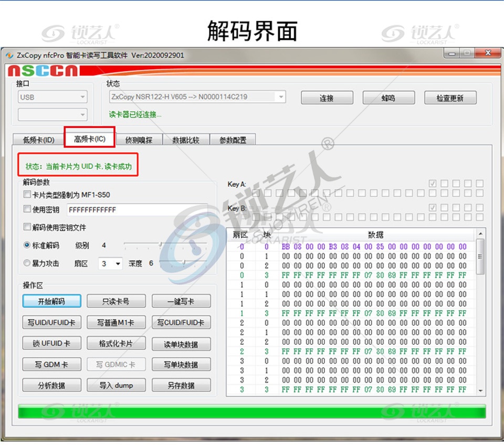This screenshot has width=504, height=446.
Task: Select the 高频卡(IC) tab
Action: (x=90, y=139)
